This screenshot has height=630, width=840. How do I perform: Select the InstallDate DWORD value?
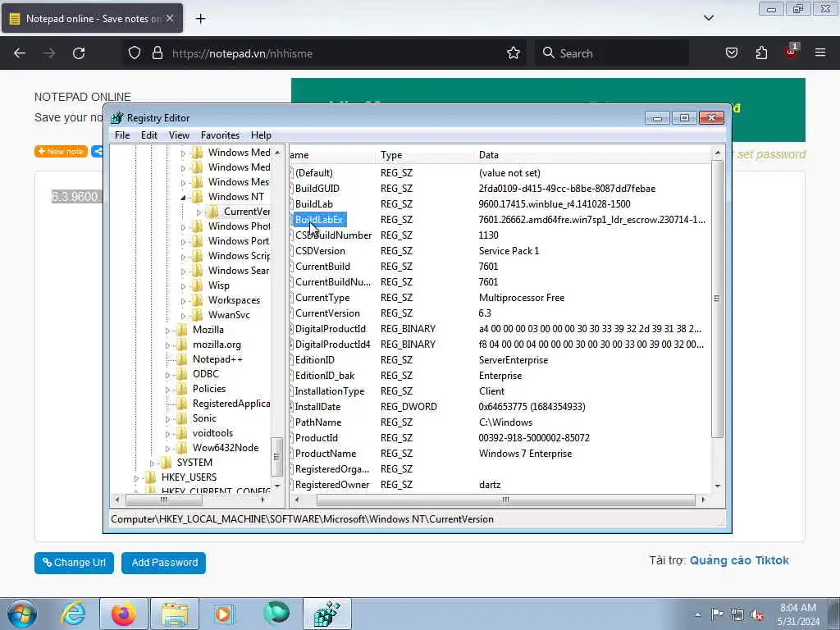coord(317,407)
